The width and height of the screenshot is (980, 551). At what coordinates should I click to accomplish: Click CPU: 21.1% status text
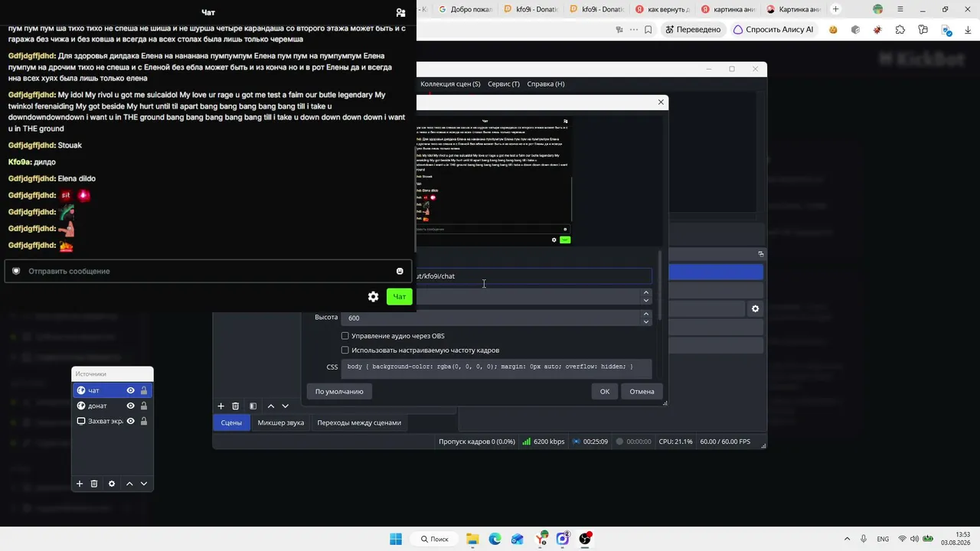pyautogui.click(x=675, y=442)
